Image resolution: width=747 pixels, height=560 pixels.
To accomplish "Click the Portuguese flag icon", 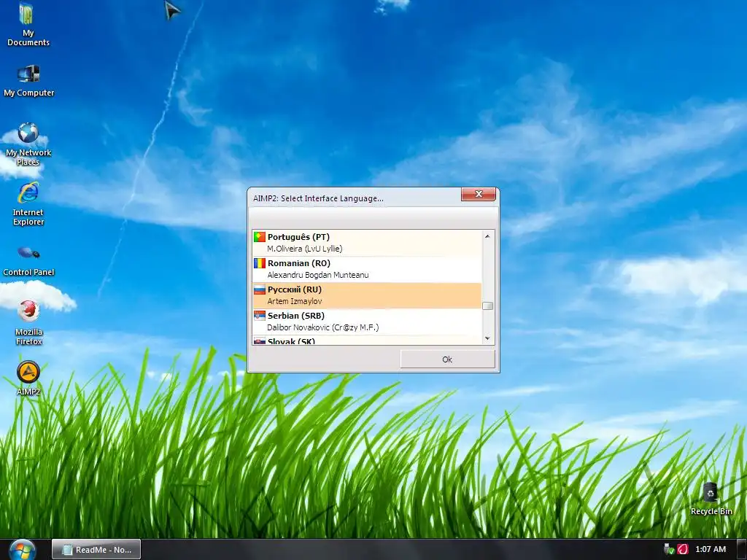I will [259, 237].
